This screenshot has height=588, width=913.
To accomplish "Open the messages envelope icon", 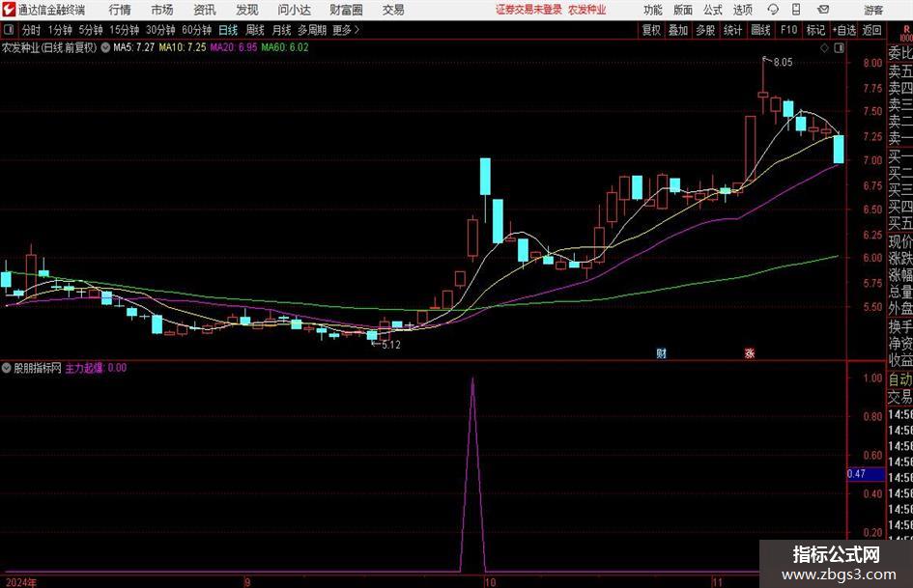I will click(x=823, y=10).
